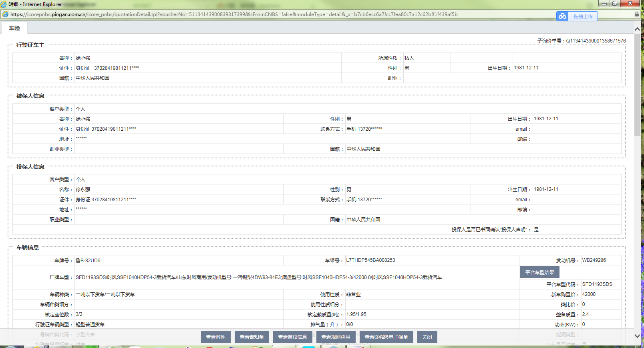
Task: Click the 关闭 button at the bottom
Action: tap(427, 337)
